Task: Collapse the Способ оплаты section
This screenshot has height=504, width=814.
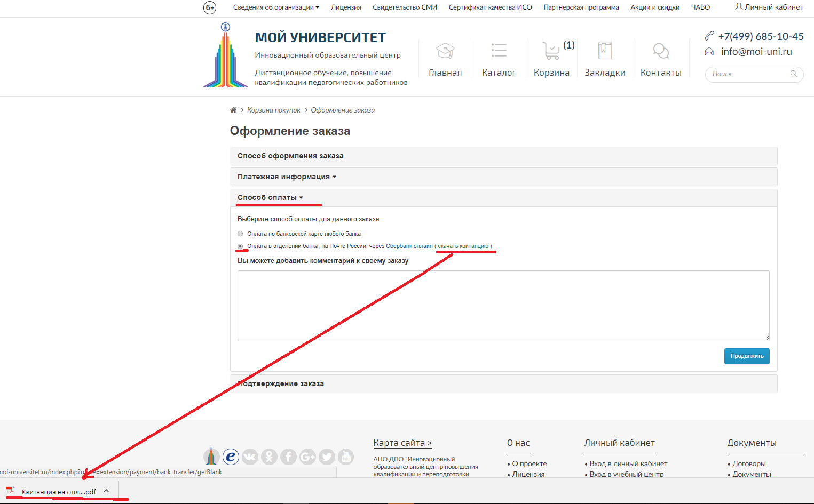Action: coord(270,198)
